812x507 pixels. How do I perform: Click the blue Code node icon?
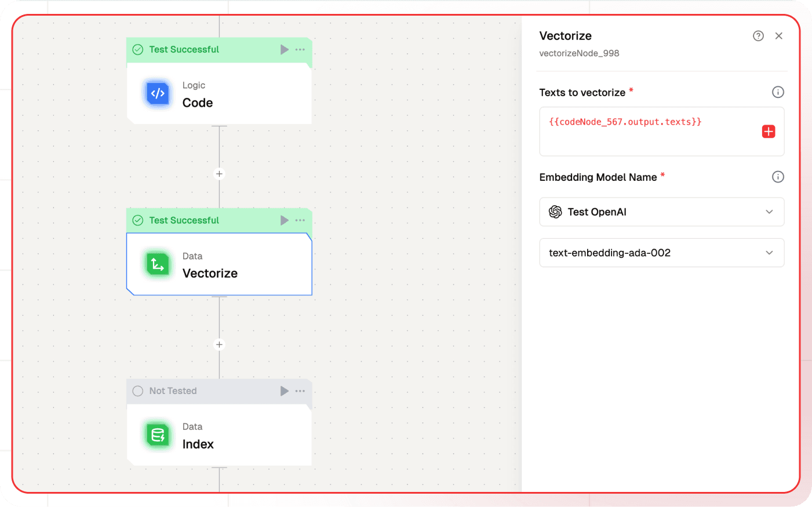point(158,93)
